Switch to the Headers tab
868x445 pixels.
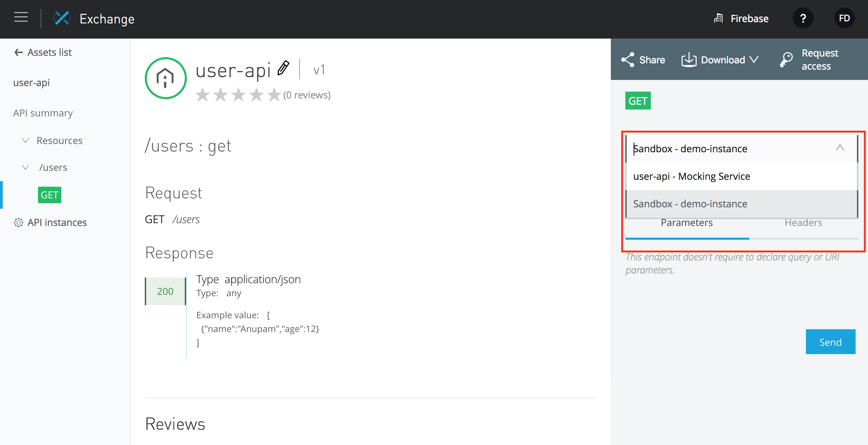tap(803, 223)
